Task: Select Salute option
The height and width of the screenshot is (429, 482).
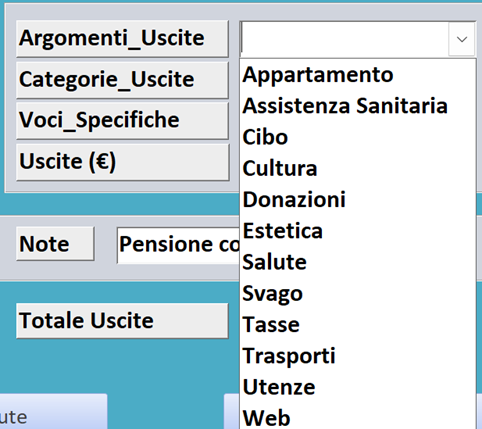Action: [358, 262]
